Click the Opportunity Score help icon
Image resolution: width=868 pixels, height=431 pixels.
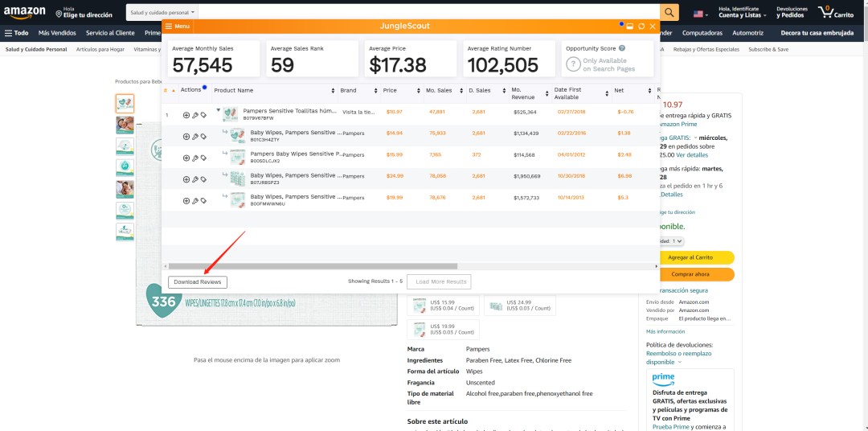[622, 49]
